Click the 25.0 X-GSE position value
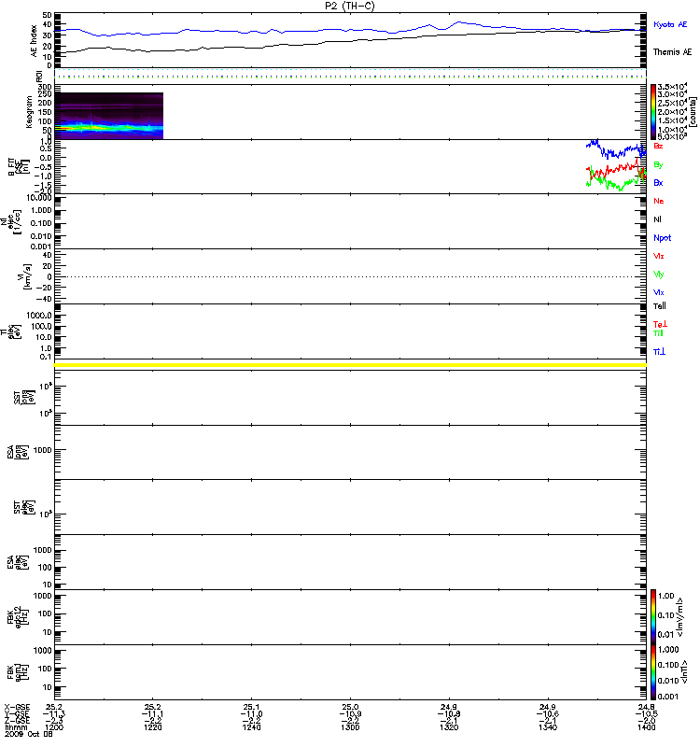This screenshot has height=747, width=700. click(x=350, y=708)
